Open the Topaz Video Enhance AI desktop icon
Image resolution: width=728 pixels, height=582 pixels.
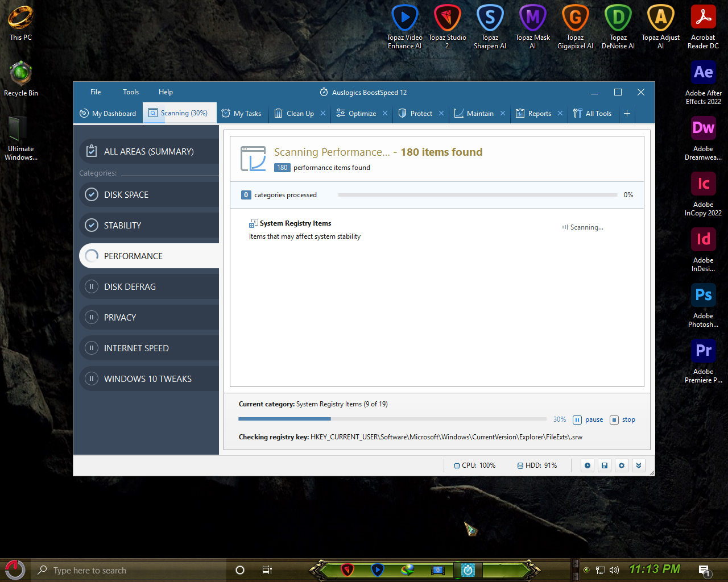pyautogui.click(x=404, y=27)
